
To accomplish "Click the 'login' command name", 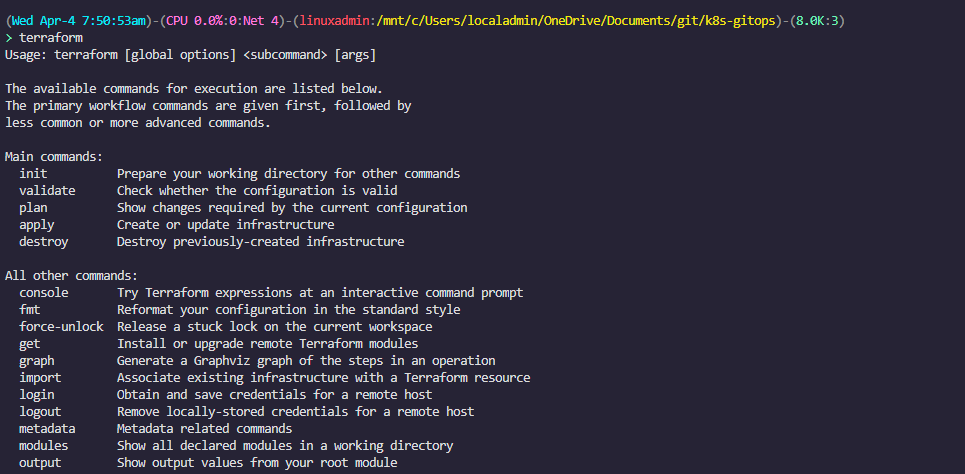I will click(x=37, y=394).
